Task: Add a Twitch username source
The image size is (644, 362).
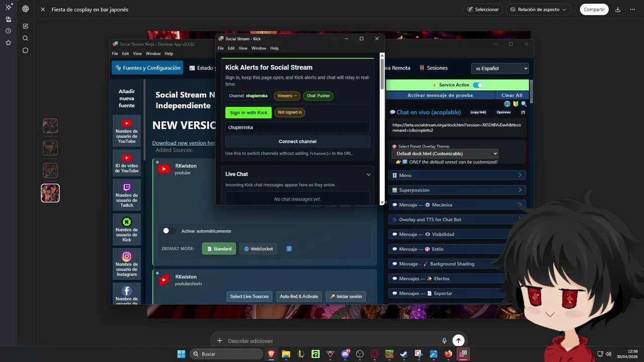Action: (x=127, y=195)
